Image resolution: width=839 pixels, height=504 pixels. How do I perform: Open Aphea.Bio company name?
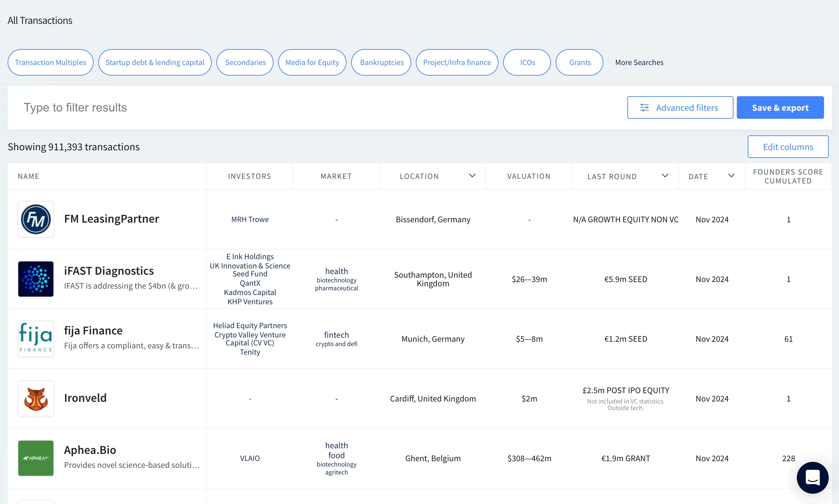tap(90, 450)
